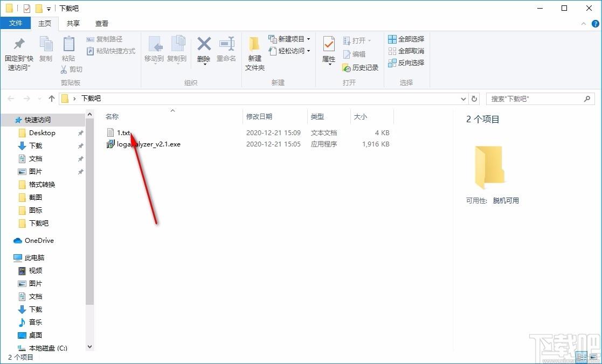Open the 截图 folder
This screenshot has height=364, width=602.
pos(36,198)
